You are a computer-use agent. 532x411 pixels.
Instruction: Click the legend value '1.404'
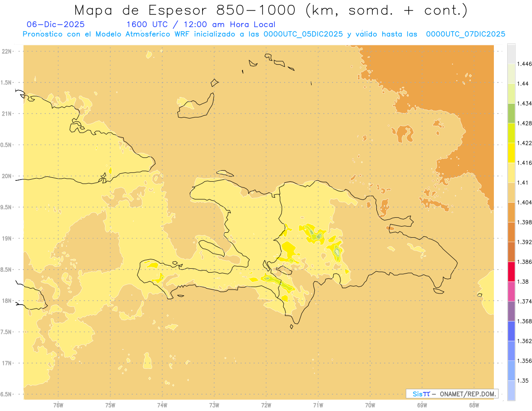pyautogui.click(x=524, y=202)
